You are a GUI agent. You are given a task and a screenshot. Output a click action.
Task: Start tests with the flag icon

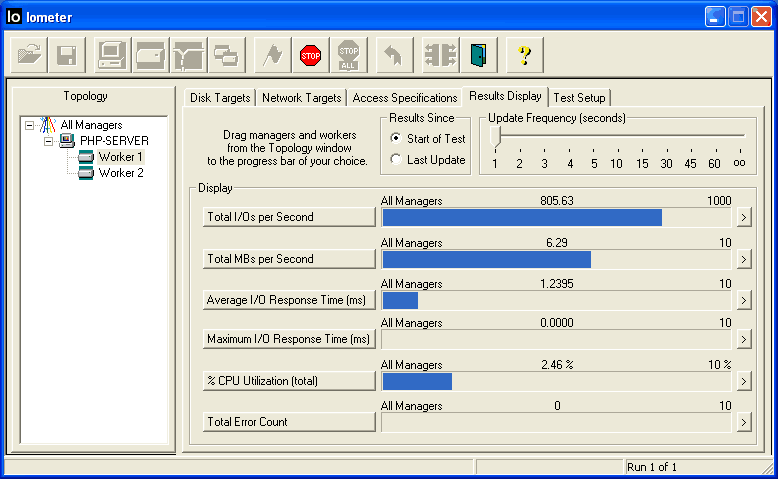[x=273, y=55]
